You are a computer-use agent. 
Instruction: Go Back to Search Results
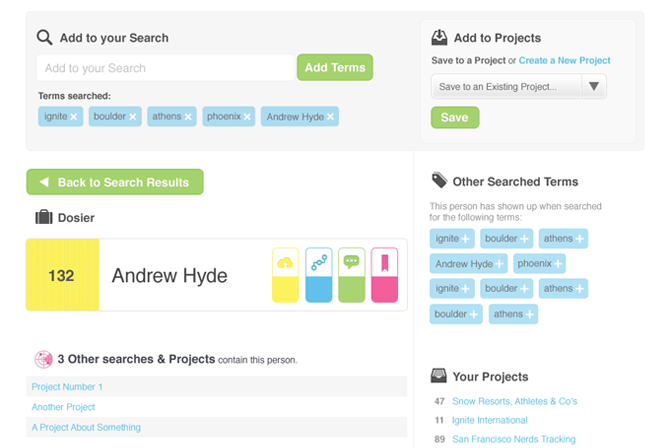tap(115, 182)
